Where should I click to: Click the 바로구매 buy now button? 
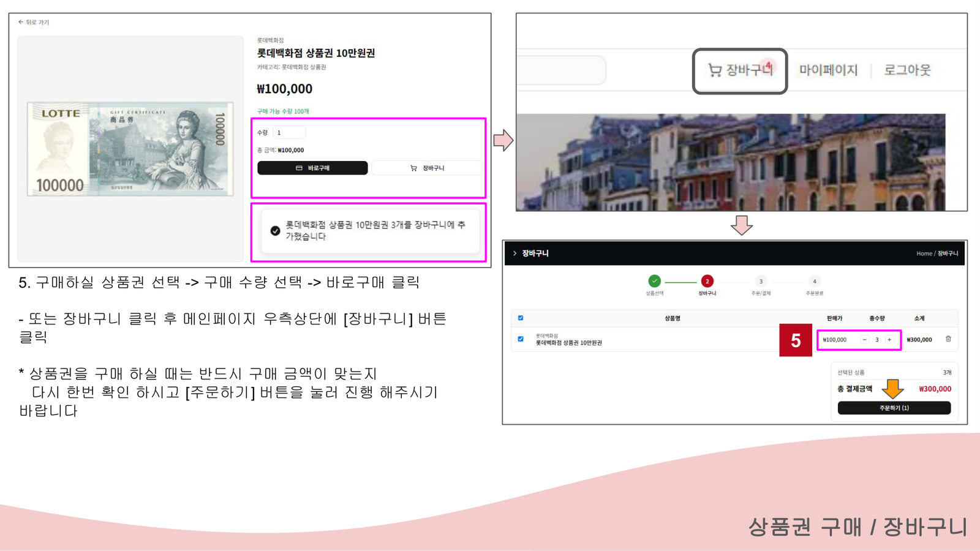(x=312, y=168)
